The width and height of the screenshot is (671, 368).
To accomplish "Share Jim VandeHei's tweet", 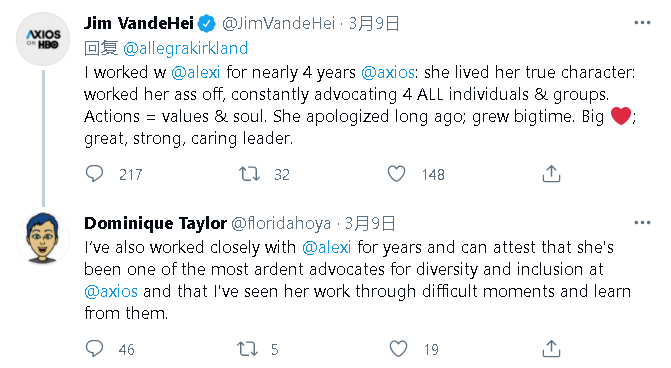I will (551, 174).
